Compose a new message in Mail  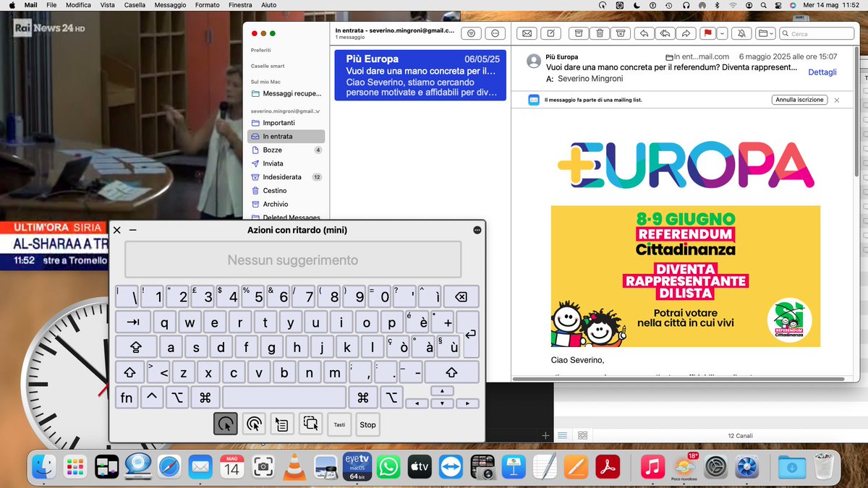coord(551,33)
